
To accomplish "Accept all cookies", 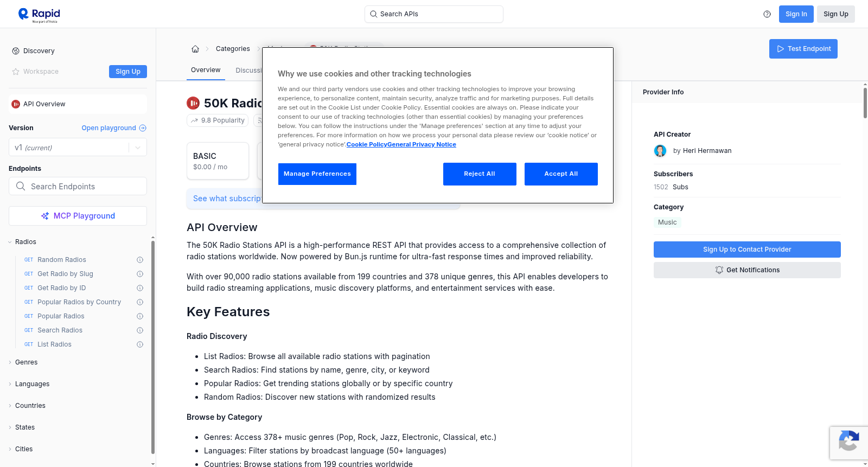I will (x=561, y=174).
